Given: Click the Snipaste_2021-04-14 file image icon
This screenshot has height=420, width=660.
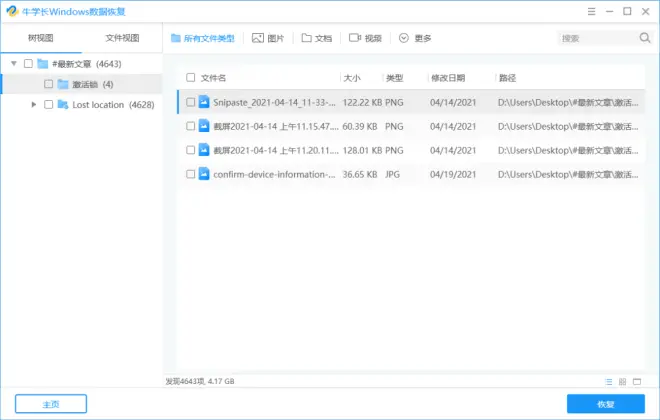Looking at the screenshot, I should click(204, 102).
